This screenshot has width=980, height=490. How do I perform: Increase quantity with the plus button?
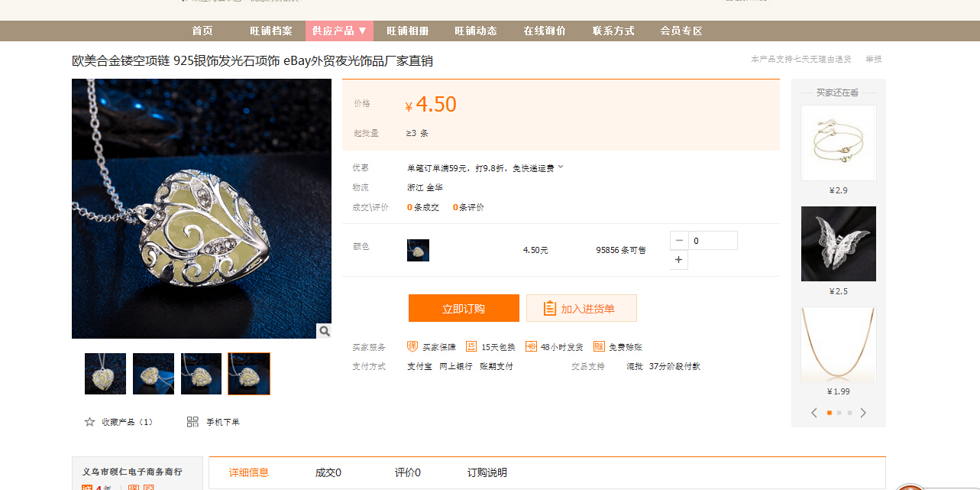[x=679, y=260]
